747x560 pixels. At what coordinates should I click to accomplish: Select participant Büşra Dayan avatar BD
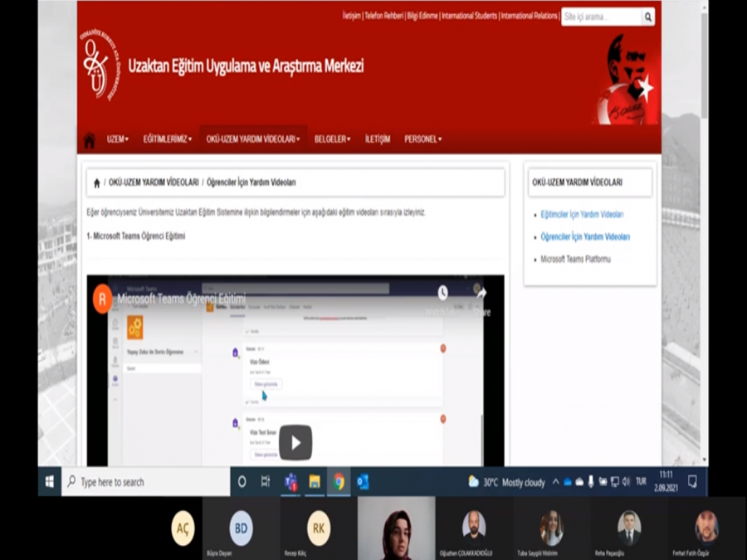241,528
